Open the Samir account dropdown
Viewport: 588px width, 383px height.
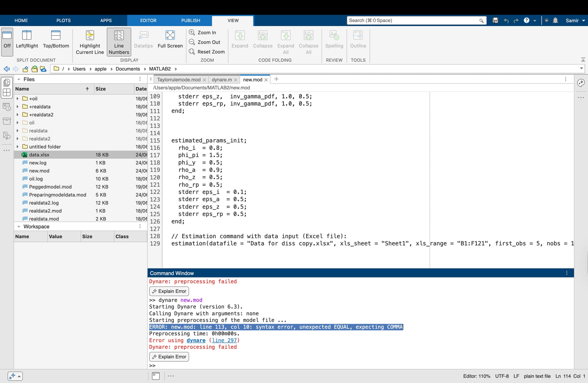pyautogui.click(x=575, y=21)
